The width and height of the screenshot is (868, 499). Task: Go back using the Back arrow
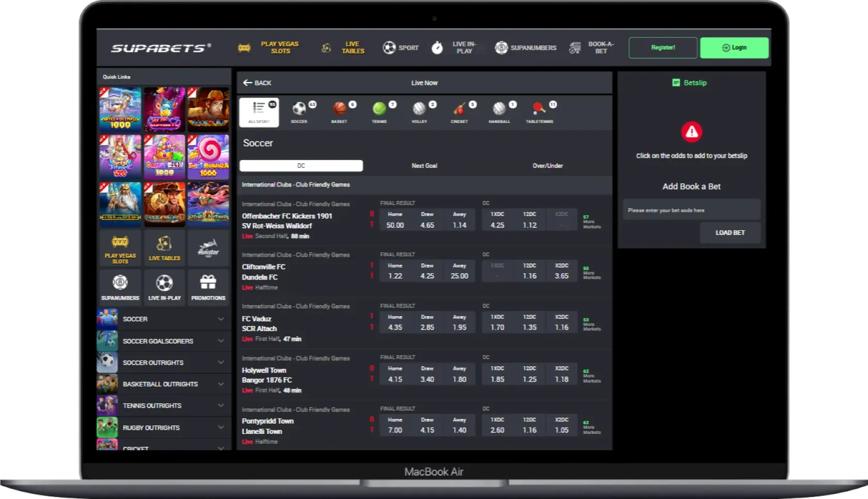click(257, 83)
